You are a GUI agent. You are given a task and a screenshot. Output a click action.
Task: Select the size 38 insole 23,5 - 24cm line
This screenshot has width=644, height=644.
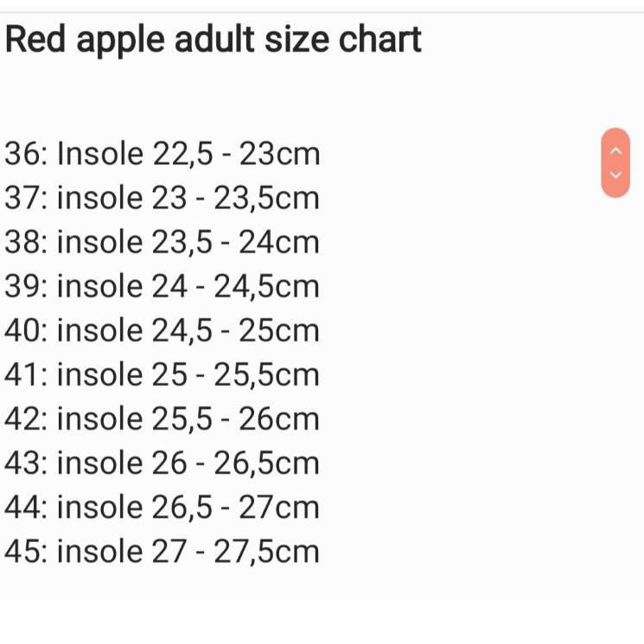(162, 242)
